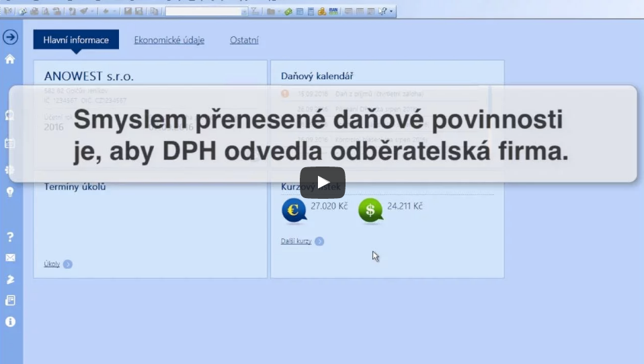
Task: Open help via question mark sidebar icon
Action: coord(10,237)
